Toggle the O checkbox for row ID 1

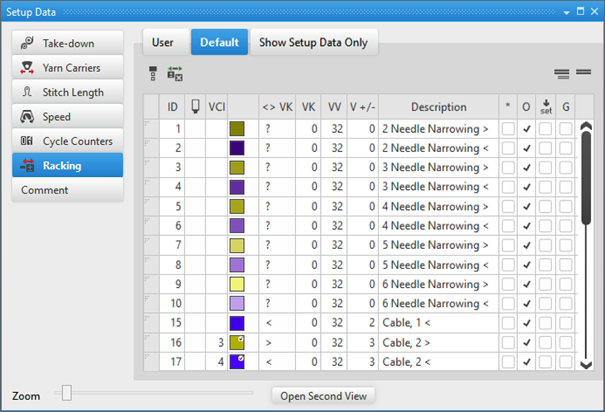click(527, 129)
